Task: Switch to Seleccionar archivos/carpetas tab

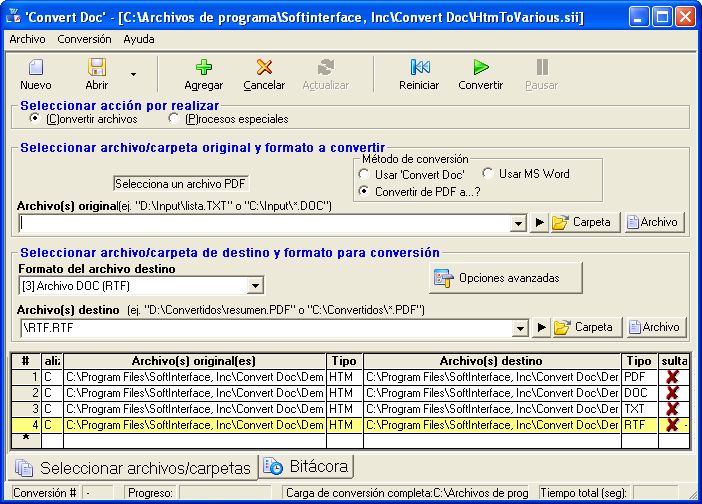Action: [133, 468]
